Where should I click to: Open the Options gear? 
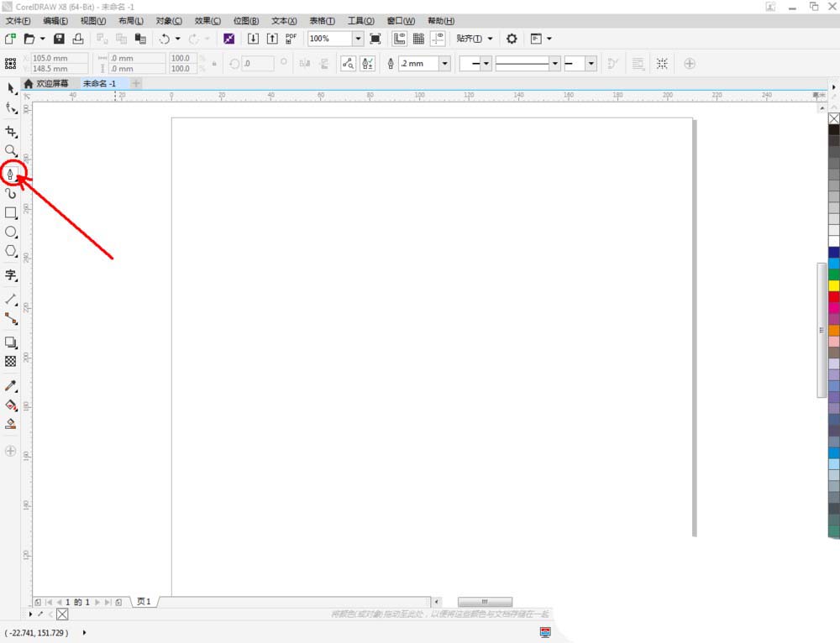512,39
